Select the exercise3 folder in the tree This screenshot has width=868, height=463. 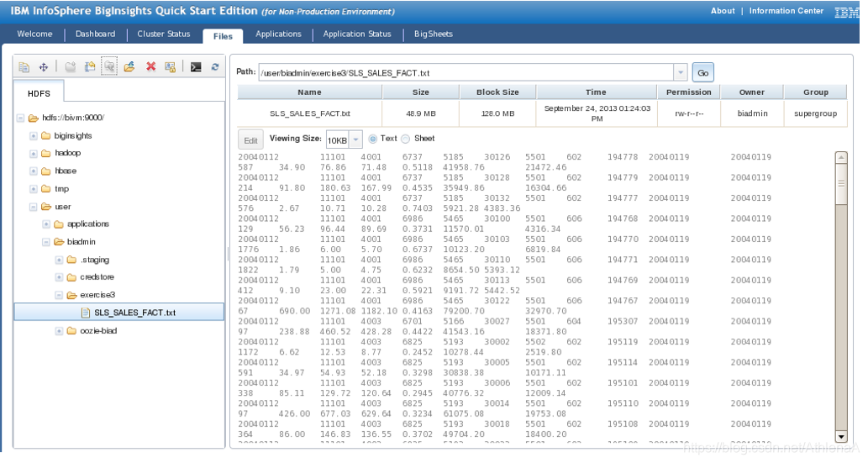click(97, 295)
